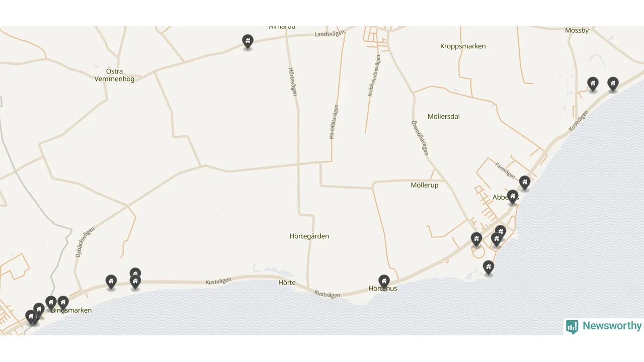Click the house marker directly above the Bingsmarken label

click(x=63, y=303)
